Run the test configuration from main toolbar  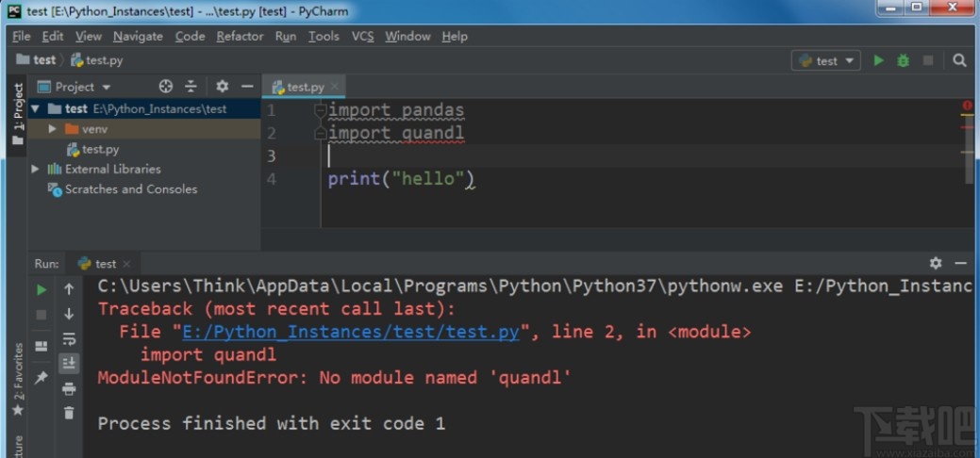879,60
